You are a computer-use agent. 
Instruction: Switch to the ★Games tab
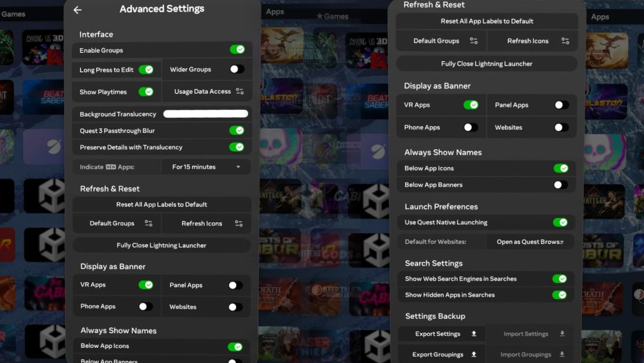click(333, 16)
